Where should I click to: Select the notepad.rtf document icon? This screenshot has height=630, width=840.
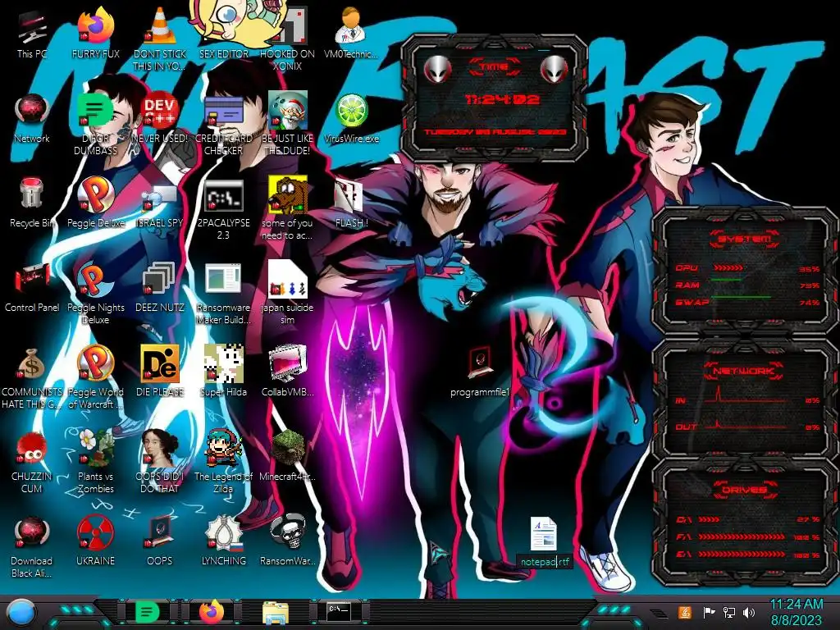(x=544, y=534)
